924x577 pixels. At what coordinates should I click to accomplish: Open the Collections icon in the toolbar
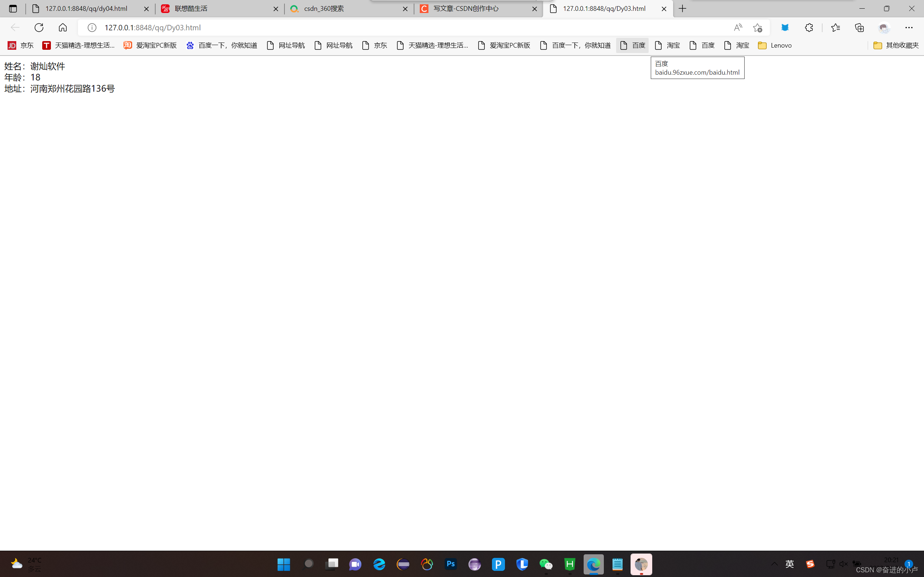pyautogui.click(x=859, y=27)
